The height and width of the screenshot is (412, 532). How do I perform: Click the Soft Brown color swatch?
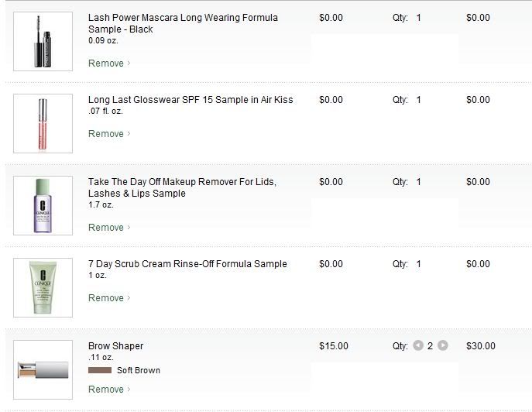pos(100,371)
